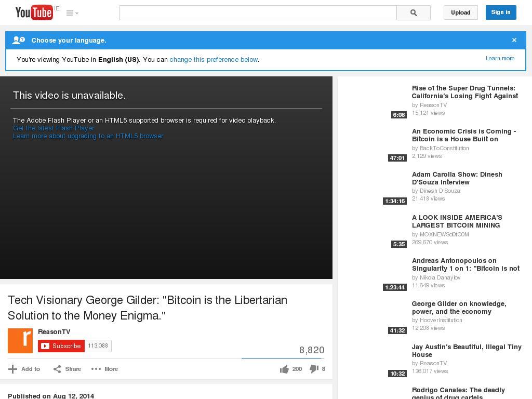Viewport: 532px width, 399px height.
Task: Share this video
Action: tap(67, 369)
